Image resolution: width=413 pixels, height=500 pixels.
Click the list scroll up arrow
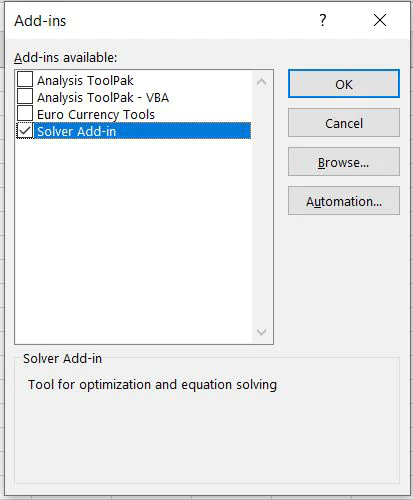point(261,82)
